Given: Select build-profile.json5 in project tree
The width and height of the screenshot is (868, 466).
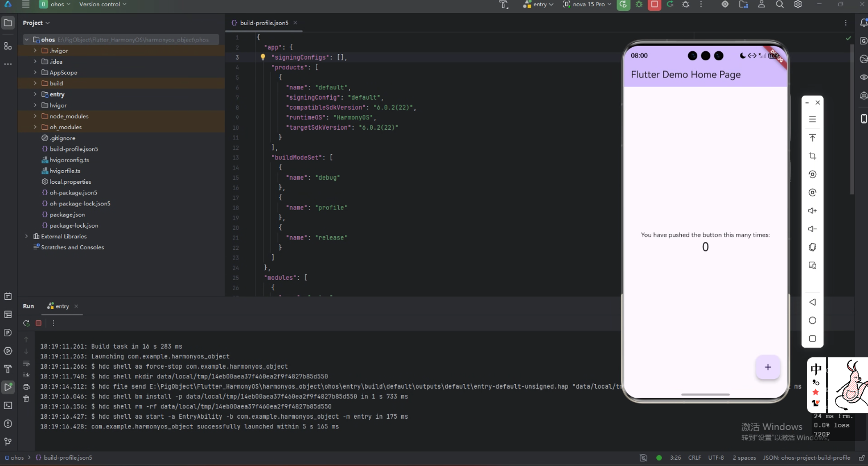Looking at the screenshot, I should [x=74, y=149].
